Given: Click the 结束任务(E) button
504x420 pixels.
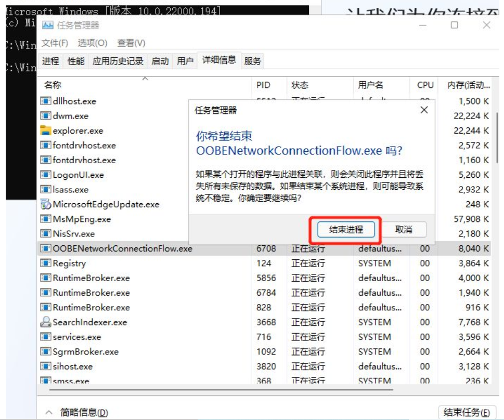Looking at the screenshot, I should pos(467,413).
